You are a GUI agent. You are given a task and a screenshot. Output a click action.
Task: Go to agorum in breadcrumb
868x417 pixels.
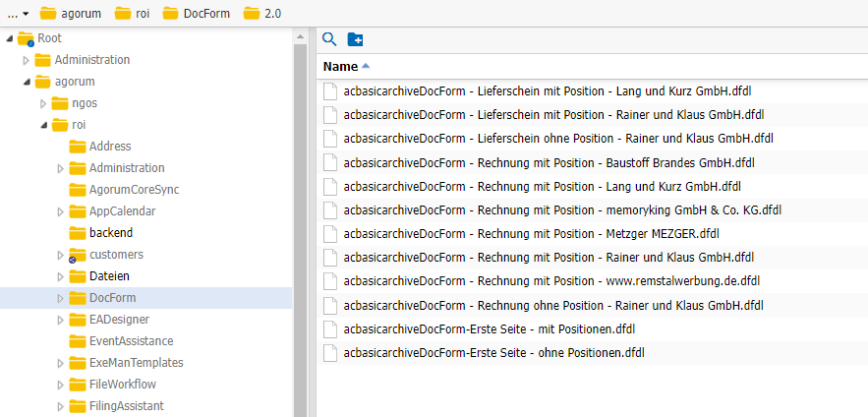click(71, 14)
